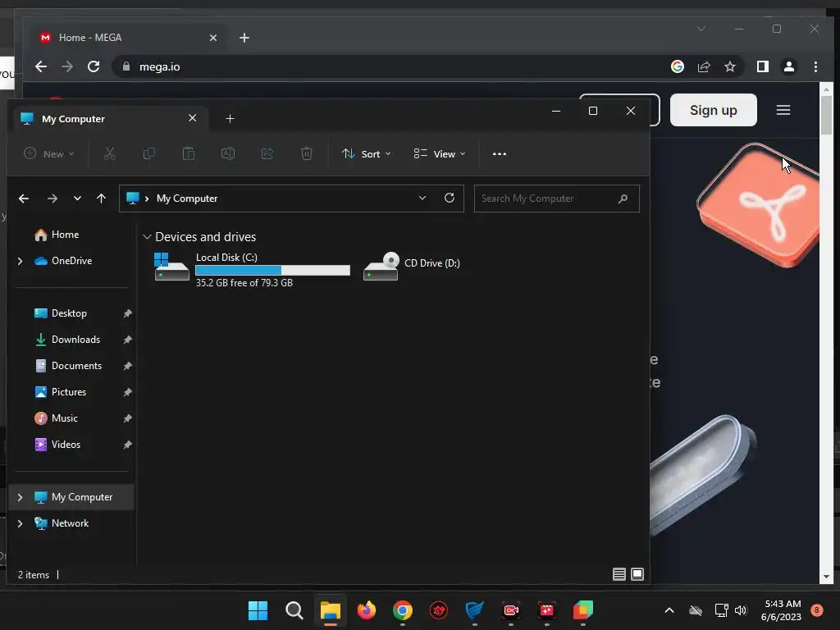Screen dimensions: 840x630
Task: Select the Home - MEGA Chrome tab
Action: 127,38
